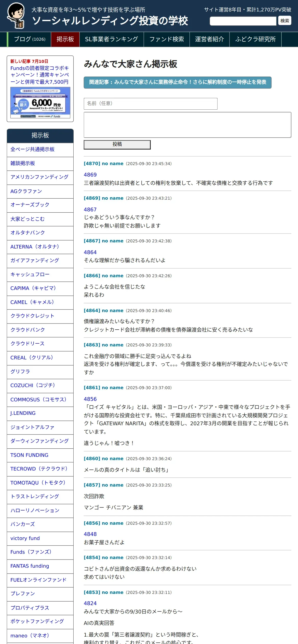Open the site title ソーシャルレンディング投資の学校

[110, 21]
